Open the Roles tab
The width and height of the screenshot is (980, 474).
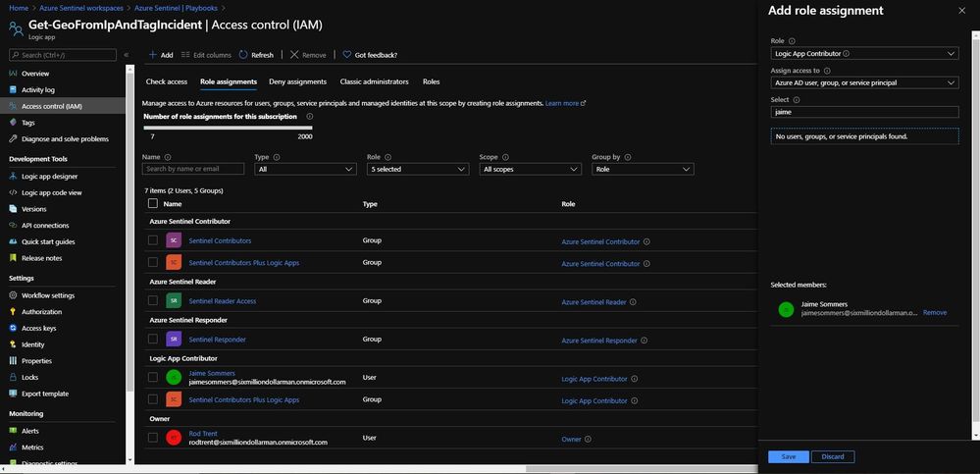(432, 81)
